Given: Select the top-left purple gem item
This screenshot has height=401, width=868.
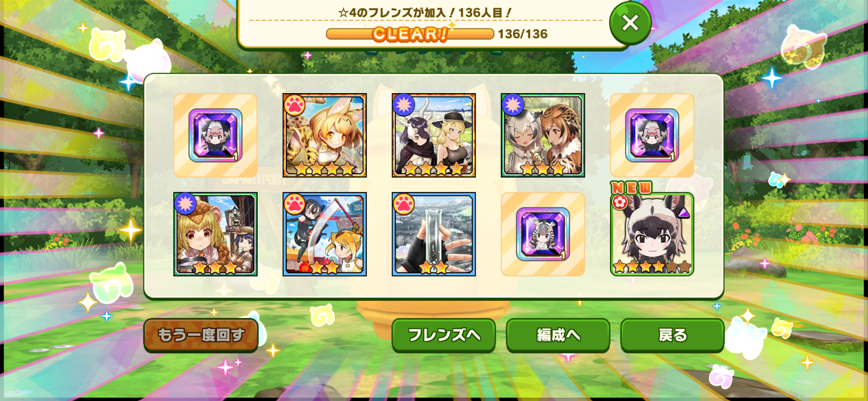Looking at the screenshot, I should click(x=215, y=135).
